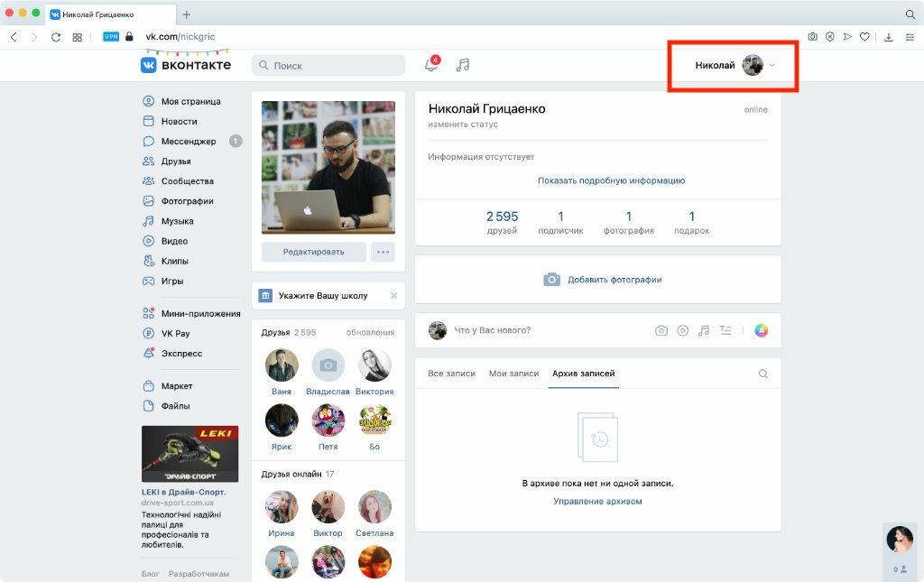The width and height of the screenshot is (924, 582).
Task: Attach video via play icon in post box
Action: pyautogui.click(x=682, y=330)
